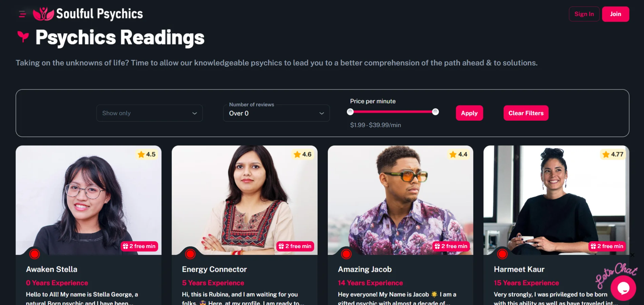
Task: Open the Harmeet Kaur profile name link
Action: pos(519,269)
